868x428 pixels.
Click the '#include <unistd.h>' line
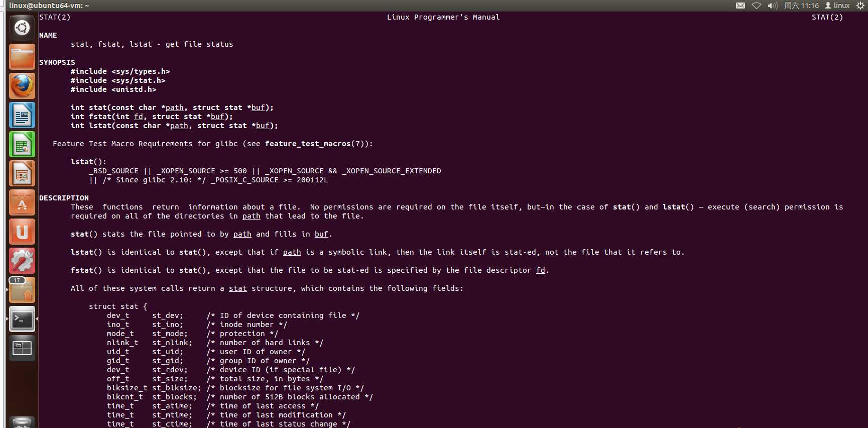click(x=113, y=89)
